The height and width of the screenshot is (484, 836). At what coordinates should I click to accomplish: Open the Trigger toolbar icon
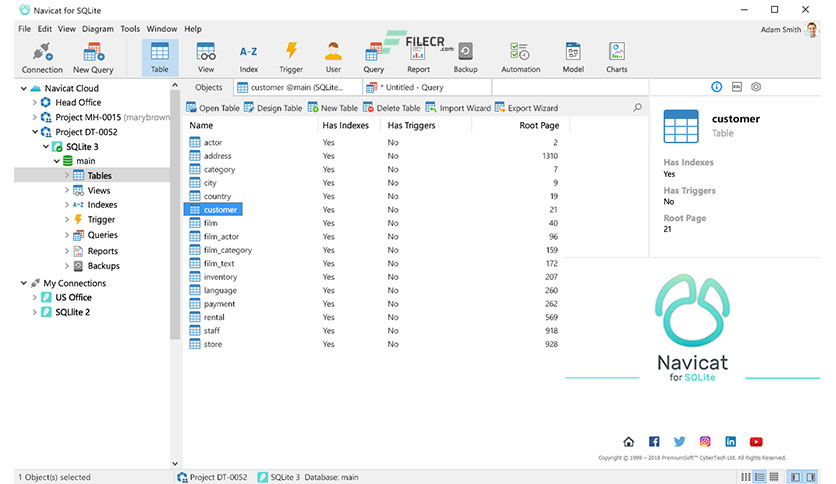tap(291, 58)
